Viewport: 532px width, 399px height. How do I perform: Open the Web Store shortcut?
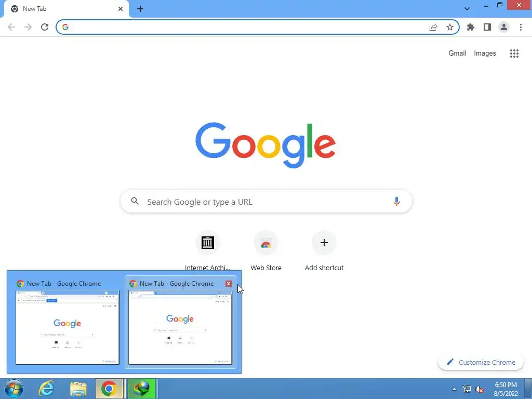[266, 251]
